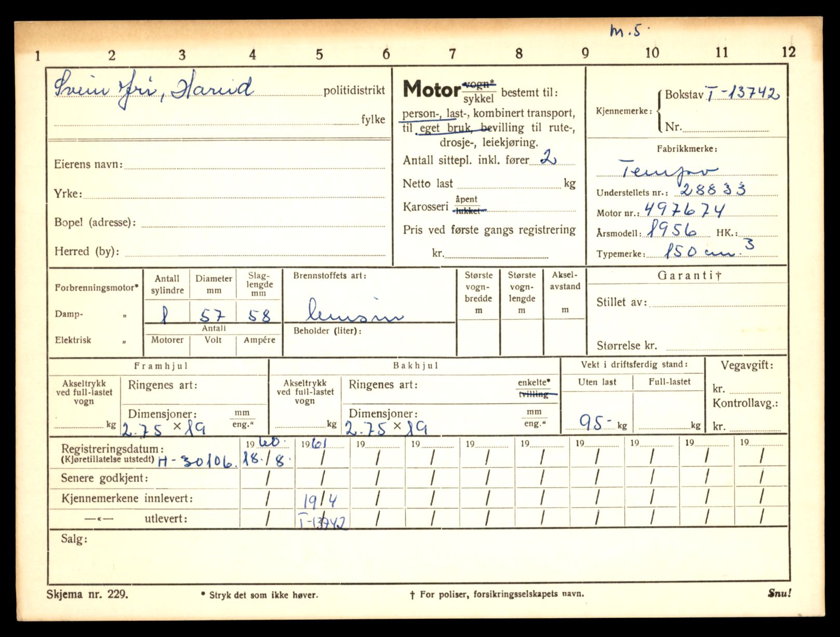The image size is (840, 637).
Task: Select the Yrke input line
Action: click(234, 193)
